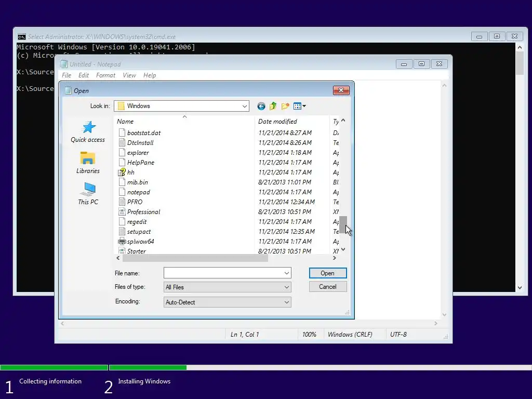Click UTF-8 status entry
This screenshot has width=532, height=399.
[x=398, y=335]
